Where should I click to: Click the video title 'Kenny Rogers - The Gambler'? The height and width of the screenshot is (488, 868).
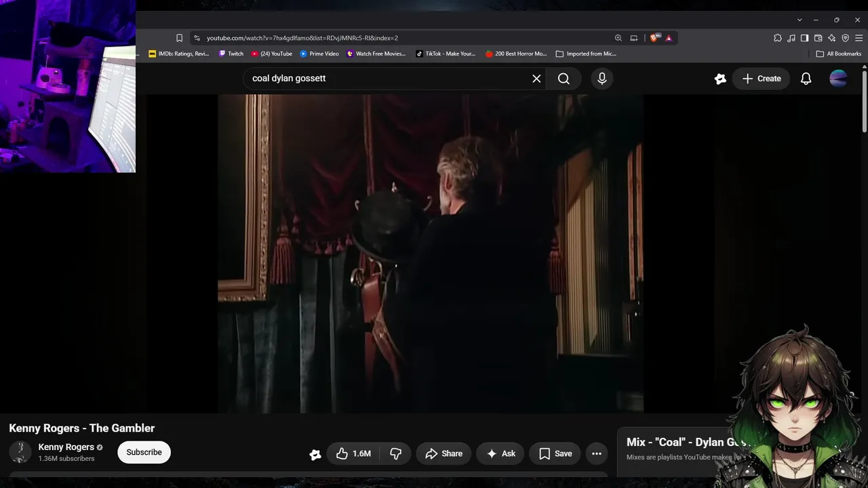[x=82, y=428]
